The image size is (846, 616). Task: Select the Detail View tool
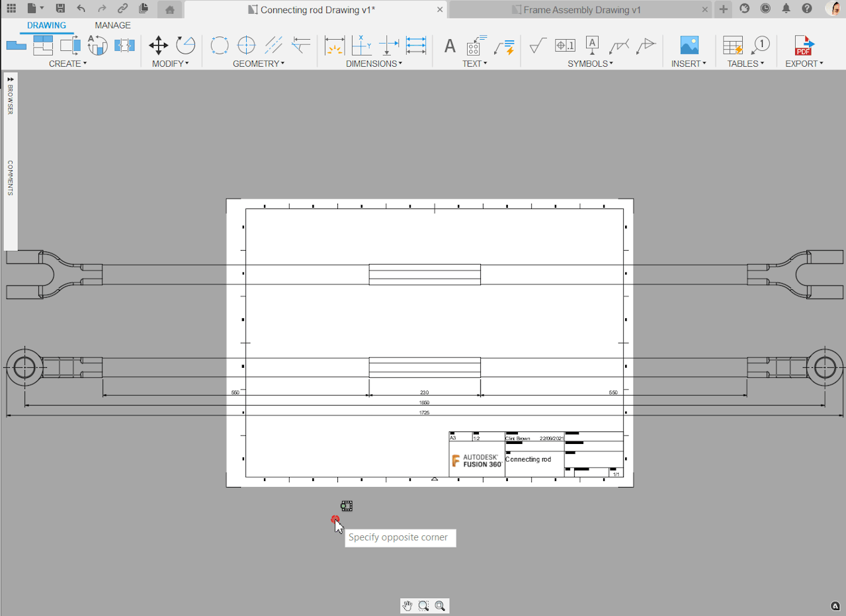[x=97, y=46]
